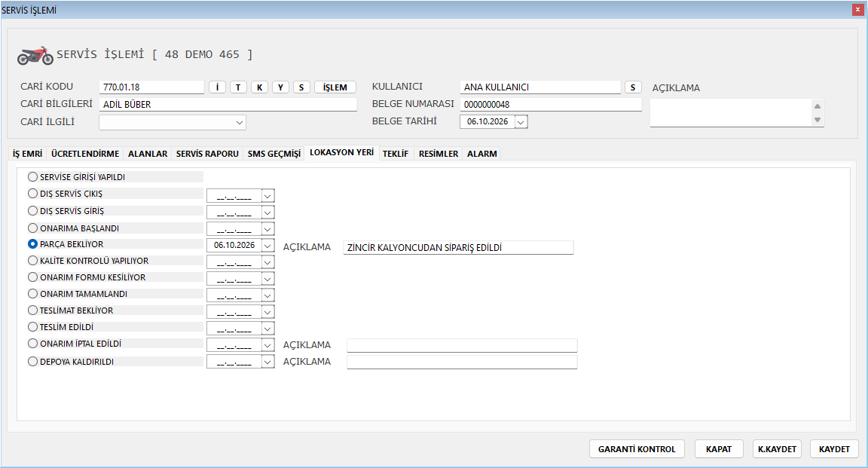Open the TESLİMAT BEKLİYOR date dropdown
The width and height of the screenshot is (868, 468).
click(267, 312)
